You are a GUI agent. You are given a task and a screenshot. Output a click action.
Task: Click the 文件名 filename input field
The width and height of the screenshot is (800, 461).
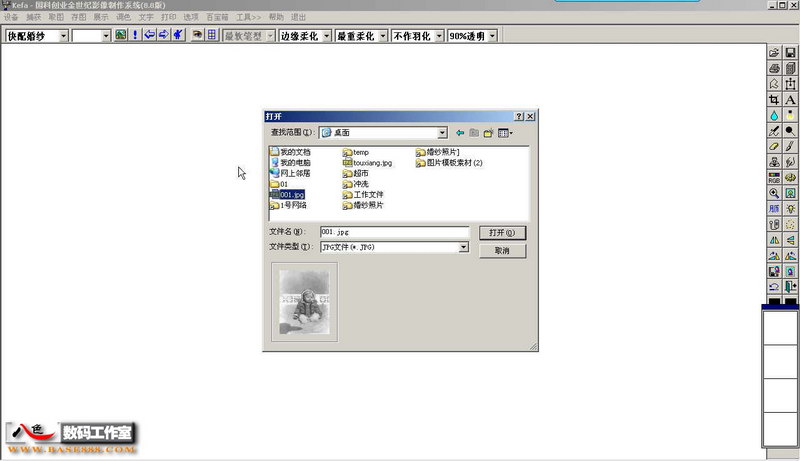point(394,232)
